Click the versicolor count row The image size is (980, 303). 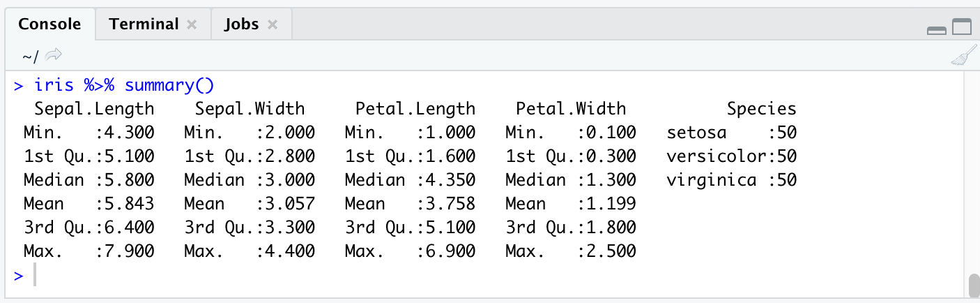coord(731,156)
